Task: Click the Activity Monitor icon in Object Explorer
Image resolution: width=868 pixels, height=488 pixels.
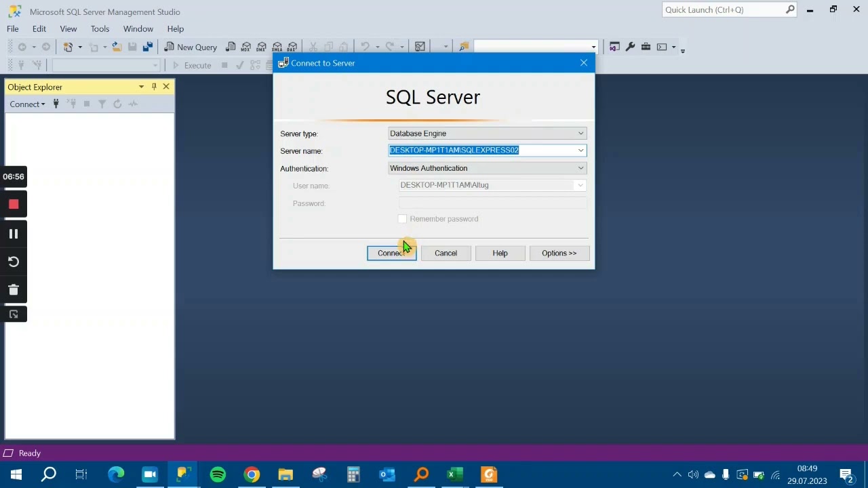Action: point(133,104)
